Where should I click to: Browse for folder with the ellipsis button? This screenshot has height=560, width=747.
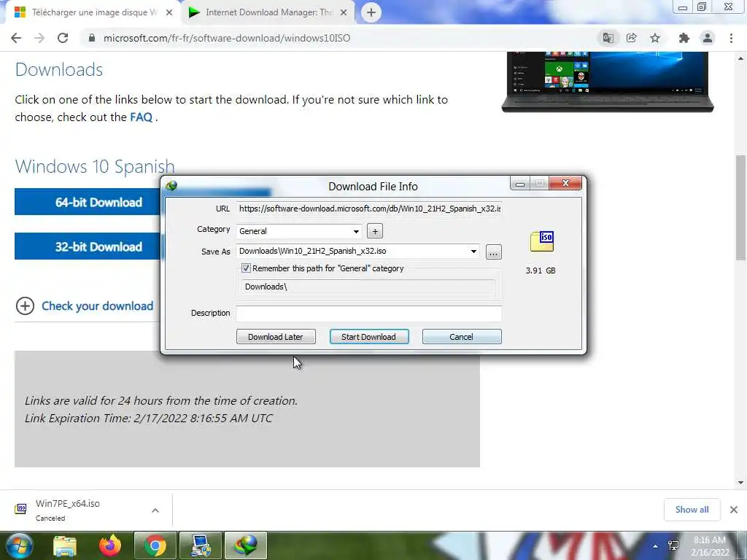(x=494, y=252)
